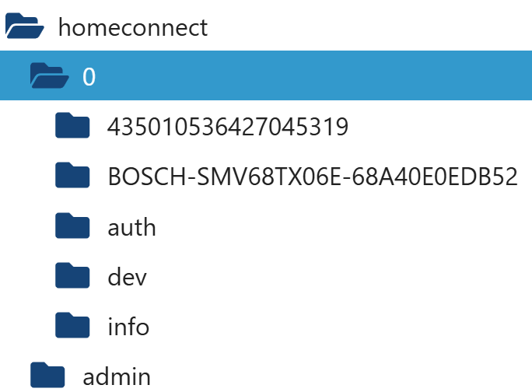This screenshot has height=392, width=532.
Task: Select the BOSCH-SMV68TX06E-68A40E0EDB52 dishwasher label
Action: coord(313,177)
